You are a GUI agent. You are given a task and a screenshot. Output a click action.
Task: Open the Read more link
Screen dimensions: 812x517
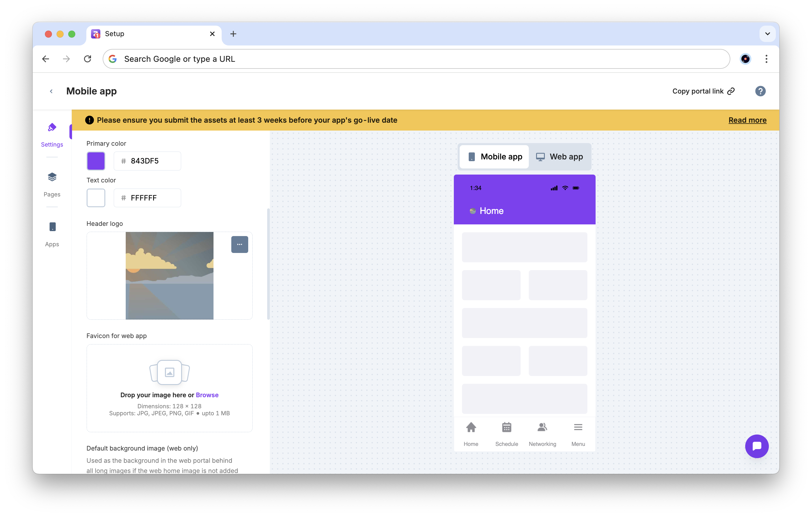(x=747, y=120)
